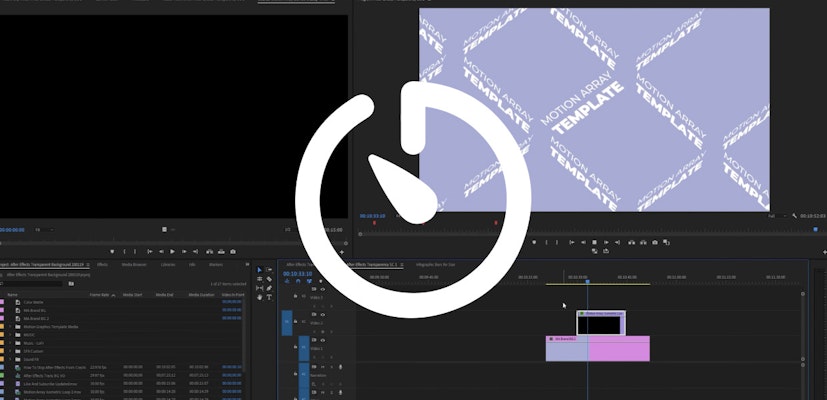Click Go to In in Source monitor

[150, 252]
